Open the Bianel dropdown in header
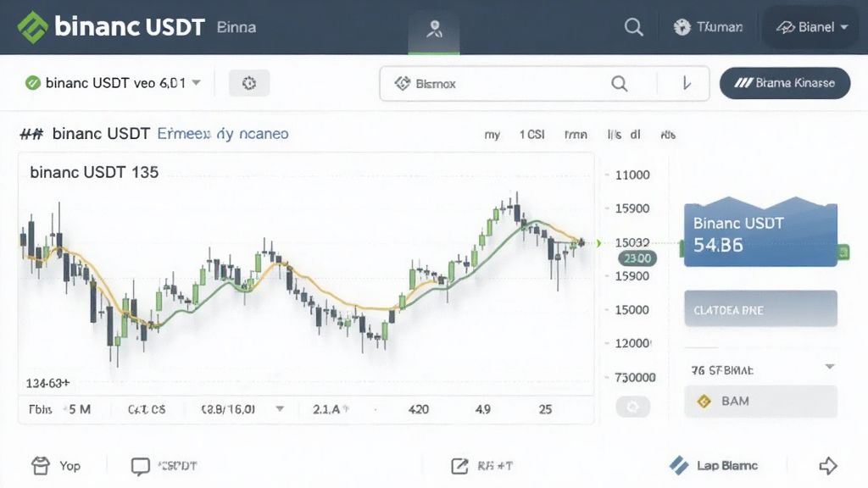868x488 pixels. coord(811,27)
